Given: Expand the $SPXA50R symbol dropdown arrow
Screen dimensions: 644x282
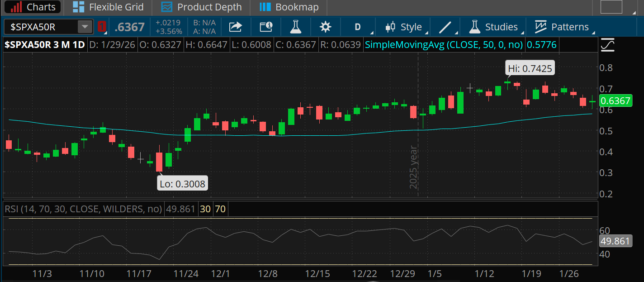Looking at the screenshot, I should coord(85,27).
